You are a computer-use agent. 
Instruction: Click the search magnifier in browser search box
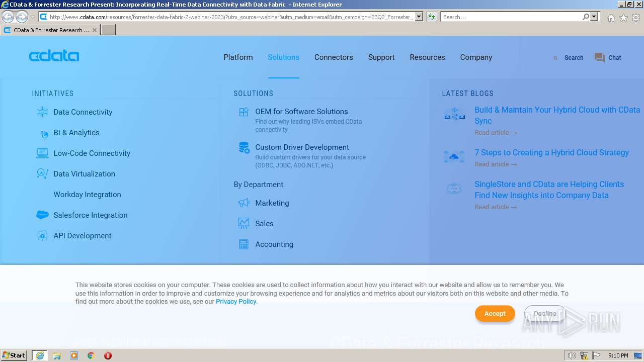[x=586, y=17]
